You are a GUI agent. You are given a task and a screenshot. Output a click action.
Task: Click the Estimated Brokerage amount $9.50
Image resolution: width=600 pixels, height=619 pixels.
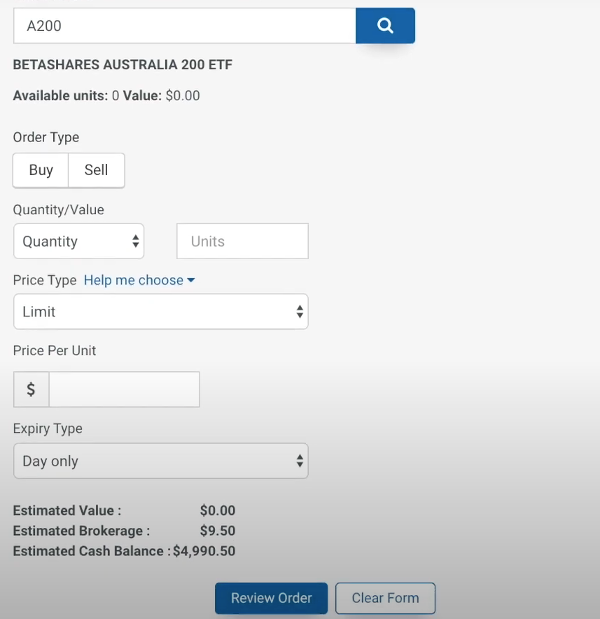pos(218,531)
